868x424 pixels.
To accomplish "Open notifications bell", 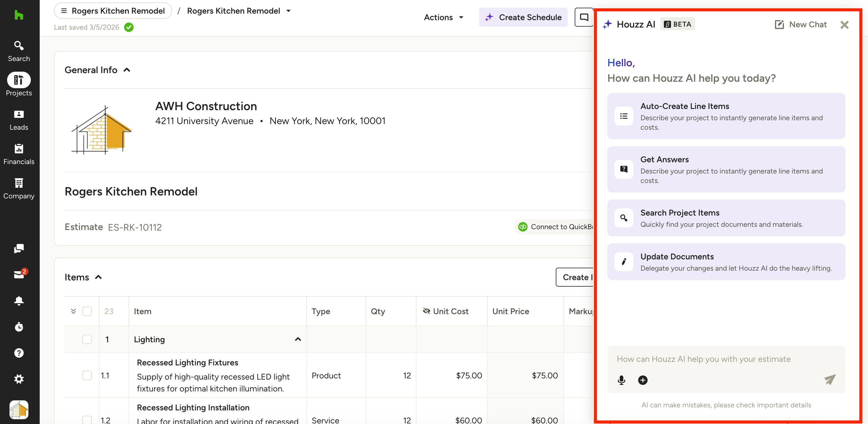I will click(x=19, y=301).
